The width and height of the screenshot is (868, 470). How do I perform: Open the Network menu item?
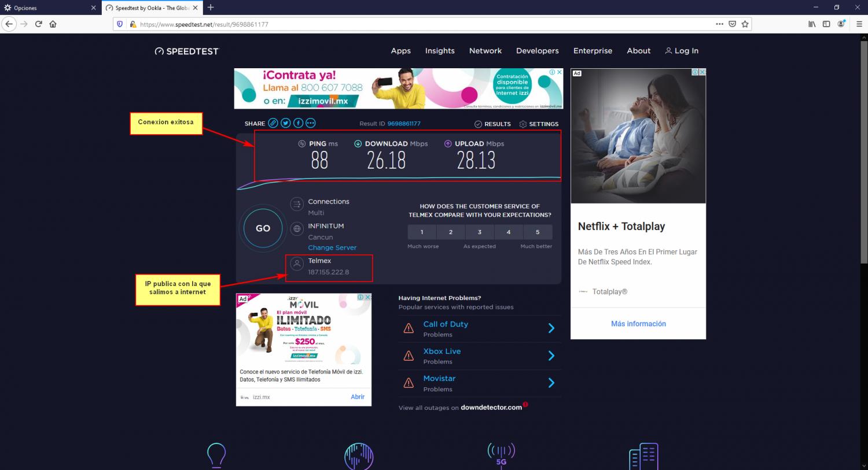coord(486,51)
